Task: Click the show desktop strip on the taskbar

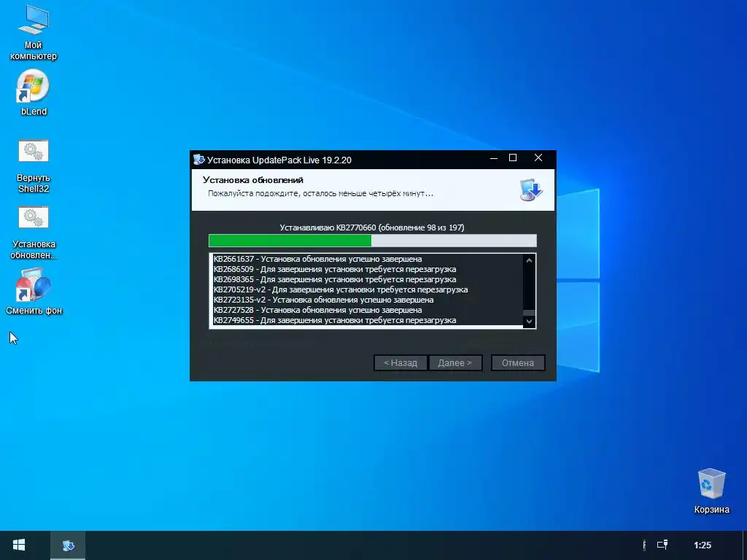Action: (745, 545)
